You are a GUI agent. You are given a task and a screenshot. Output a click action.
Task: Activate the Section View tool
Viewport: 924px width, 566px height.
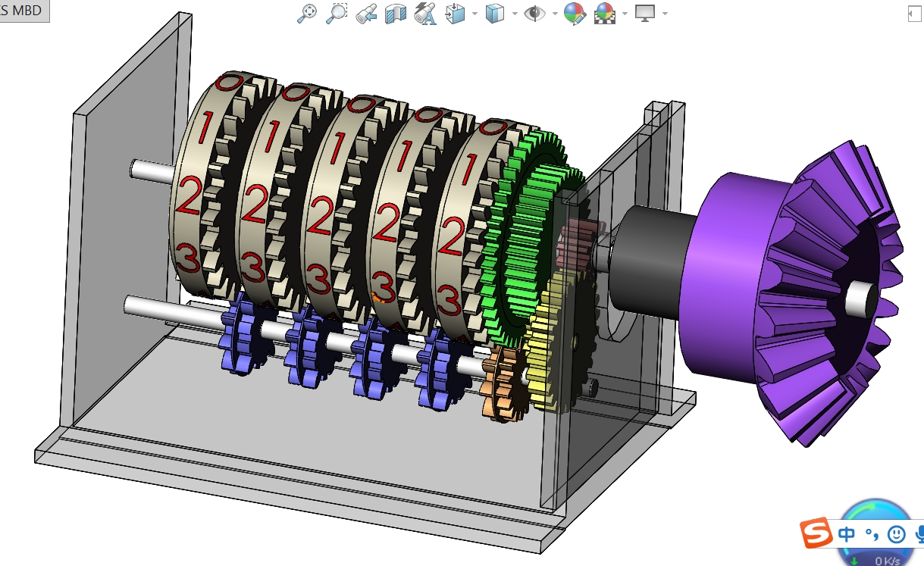[396, 13]
